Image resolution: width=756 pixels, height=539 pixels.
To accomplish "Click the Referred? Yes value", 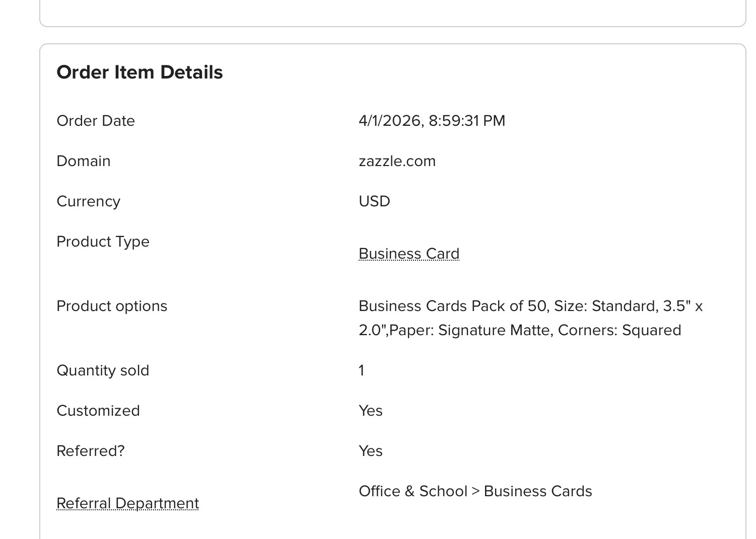I will [370, 451].
